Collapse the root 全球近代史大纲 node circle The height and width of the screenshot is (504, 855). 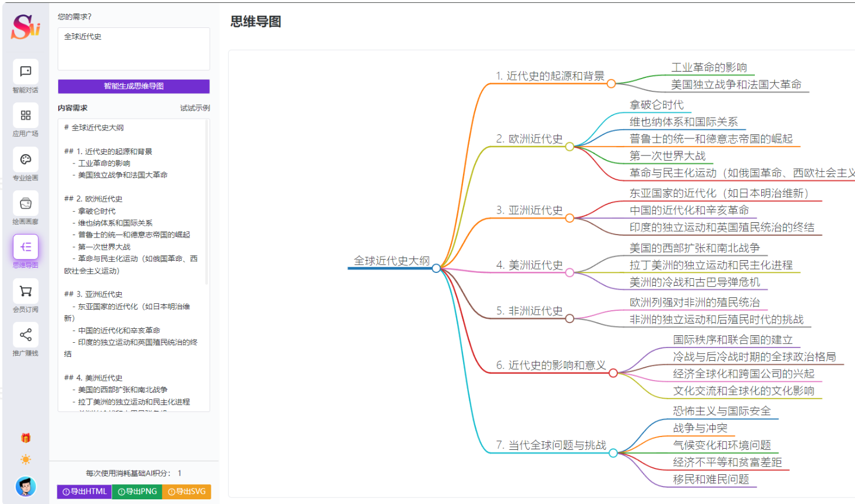436,268
